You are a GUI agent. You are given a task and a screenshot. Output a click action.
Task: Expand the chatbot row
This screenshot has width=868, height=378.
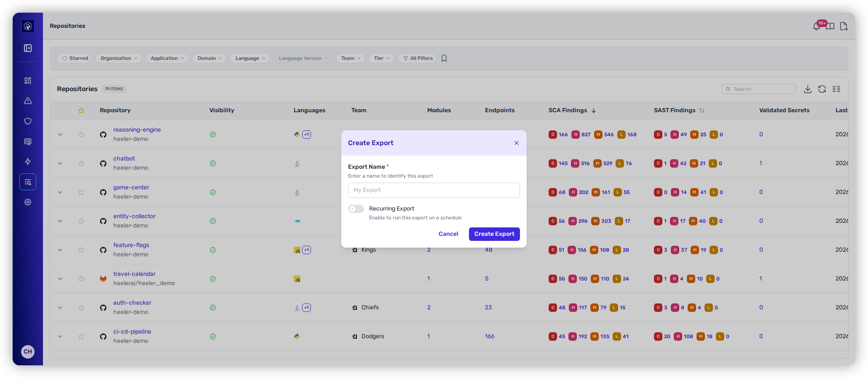coord(60,163)
